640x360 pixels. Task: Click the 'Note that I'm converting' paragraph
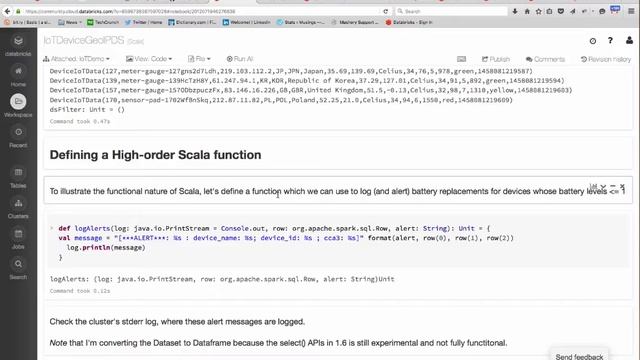[278, 343]
